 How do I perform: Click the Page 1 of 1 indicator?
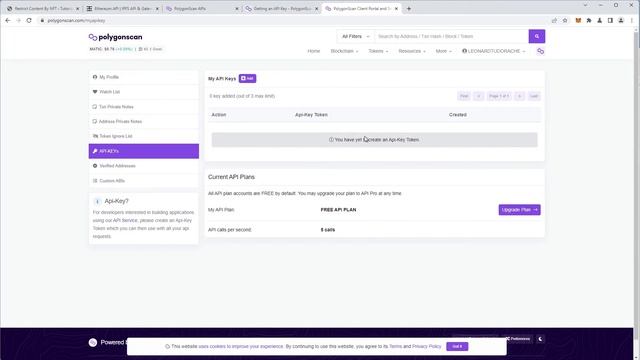pyautogui.click(x=499, y=96)
